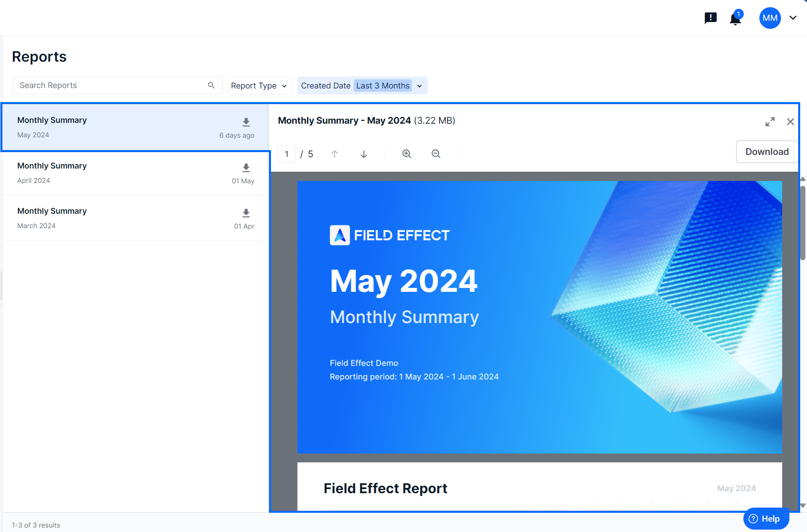Click the preview vertical scrollbar

tap(803, 223)
